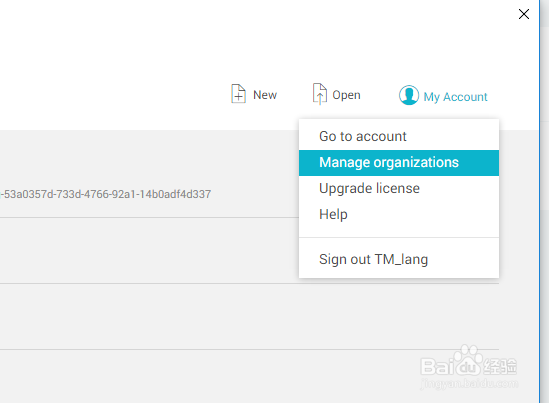
Task: Sign out TM_lang from the menu
Action: [399, 259]
